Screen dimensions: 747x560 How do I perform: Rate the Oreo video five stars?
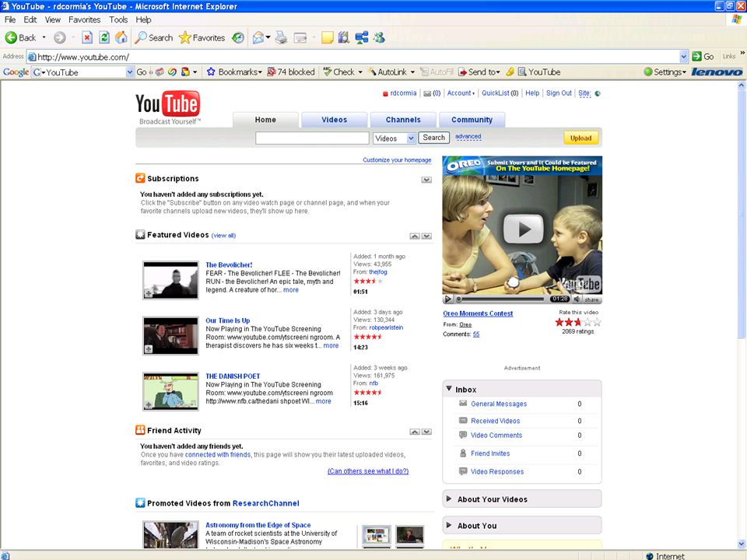coord(598,322)
